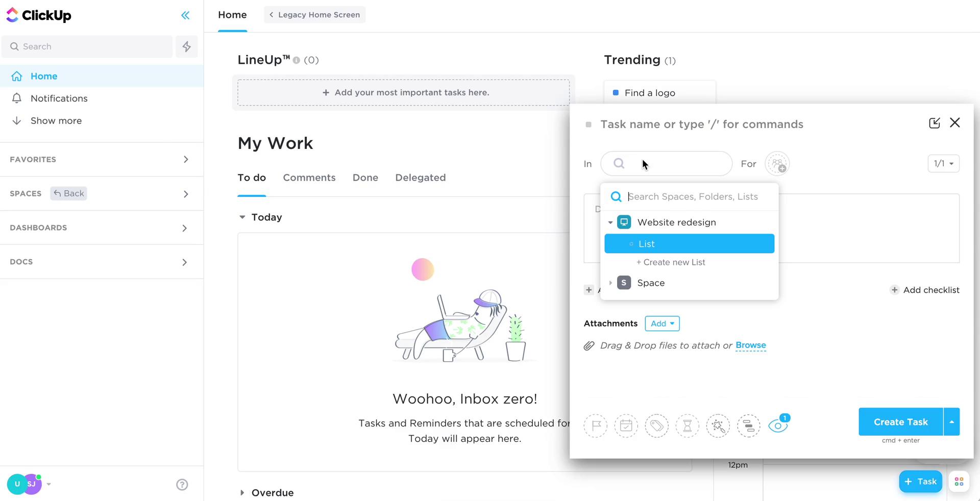Click the Legacy Home Screen button
This screenshot has height=501, width=980.
pos(314,15)
